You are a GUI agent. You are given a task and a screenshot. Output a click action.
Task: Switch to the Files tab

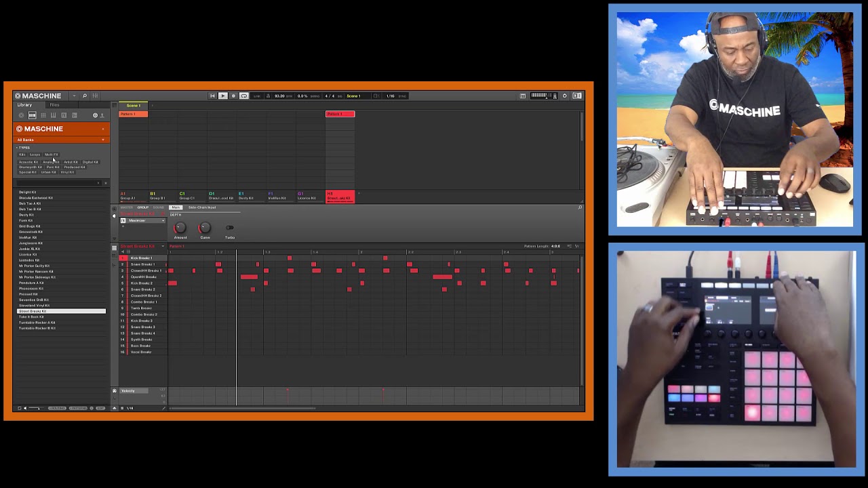54,105
